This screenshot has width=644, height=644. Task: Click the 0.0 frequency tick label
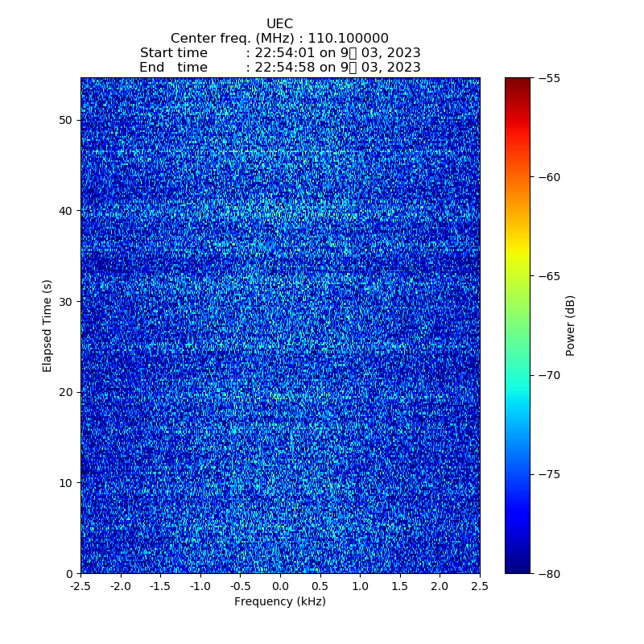point(279,585)
